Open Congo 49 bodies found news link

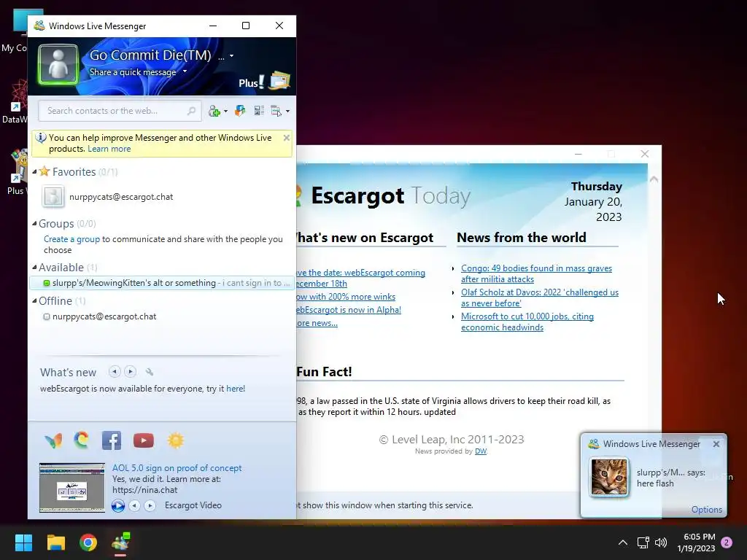(x=536, y=274)
